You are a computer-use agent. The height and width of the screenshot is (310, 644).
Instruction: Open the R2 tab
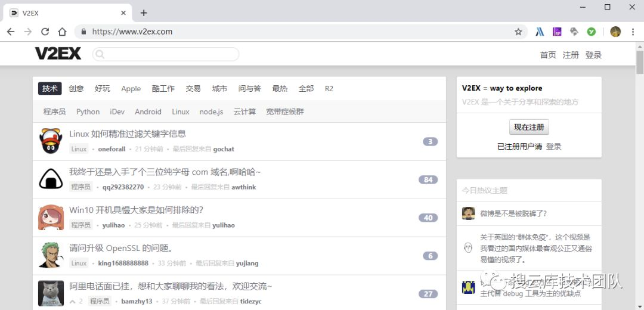point(329,88)
